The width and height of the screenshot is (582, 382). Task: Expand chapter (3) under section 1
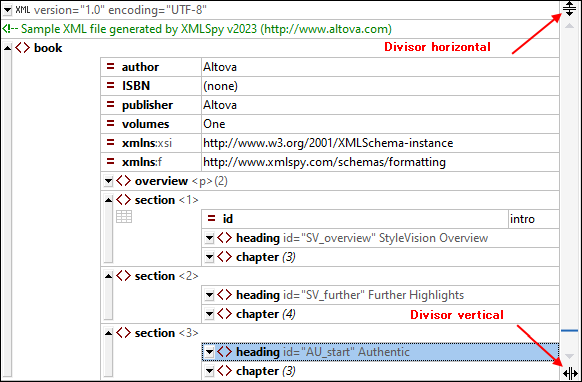coord(209,257)
